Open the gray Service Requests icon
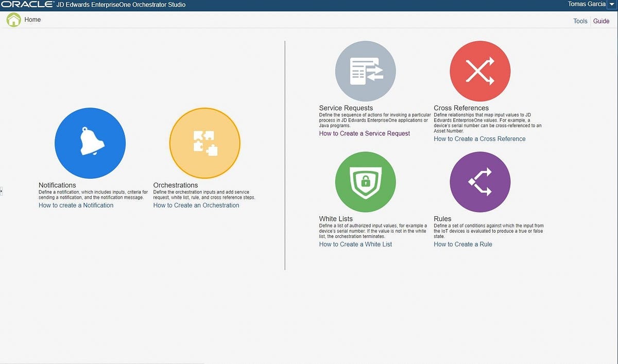 click(366, 71)
